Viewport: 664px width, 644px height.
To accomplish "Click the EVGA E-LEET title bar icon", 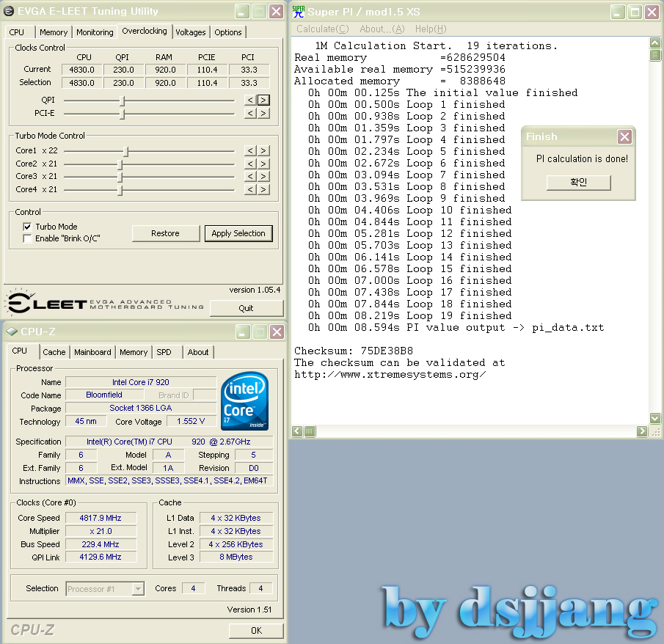I will point(9,12).
